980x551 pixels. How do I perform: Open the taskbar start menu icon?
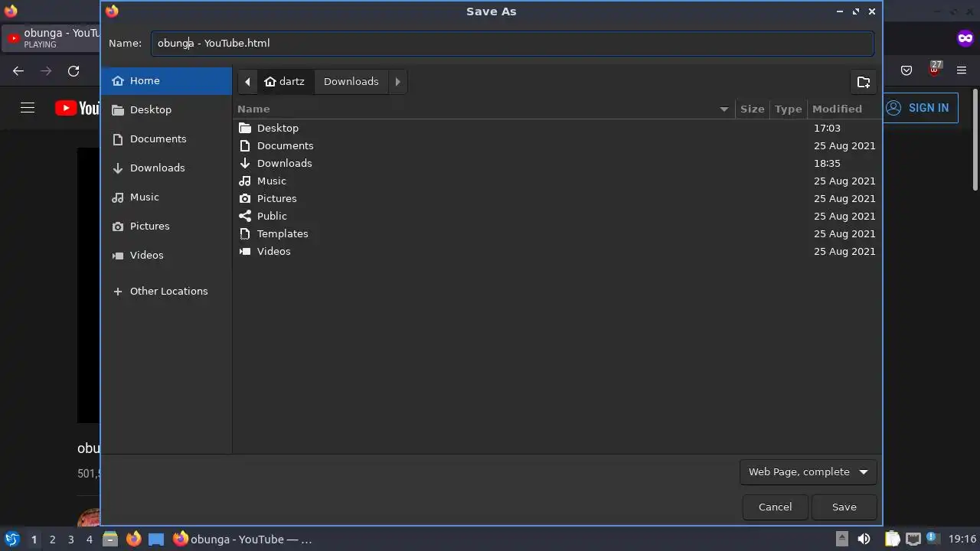pyautogui.click(x=11, y=539)
